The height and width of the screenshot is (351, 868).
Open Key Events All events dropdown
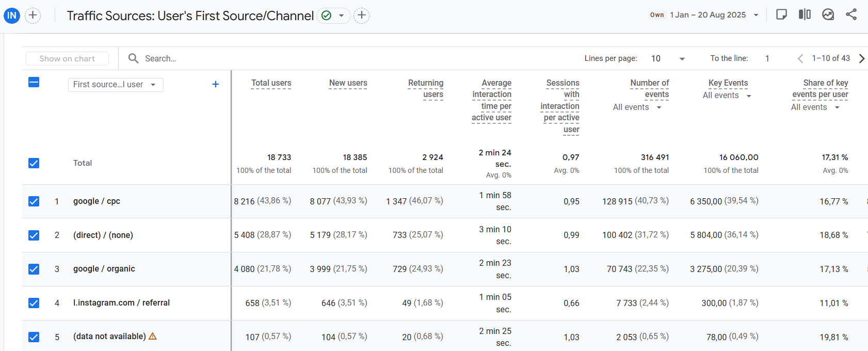(727, 95)
